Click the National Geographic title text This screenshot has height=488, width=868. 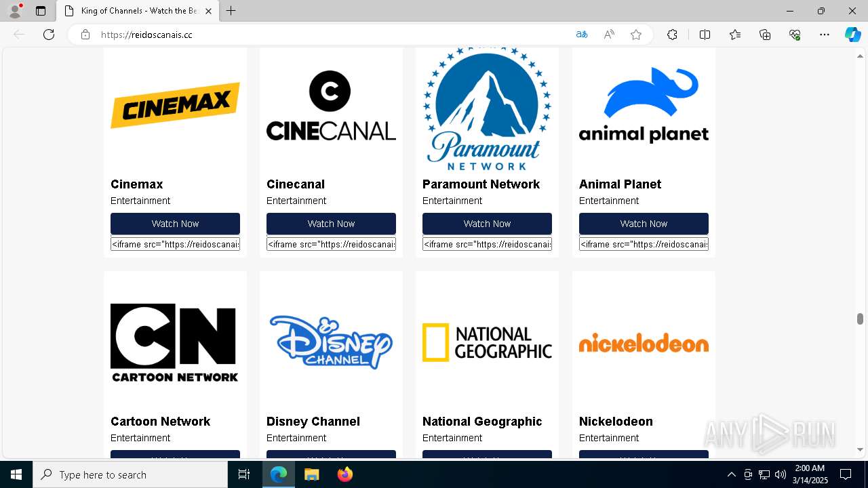pyautogui.click(x=482, y=422)
